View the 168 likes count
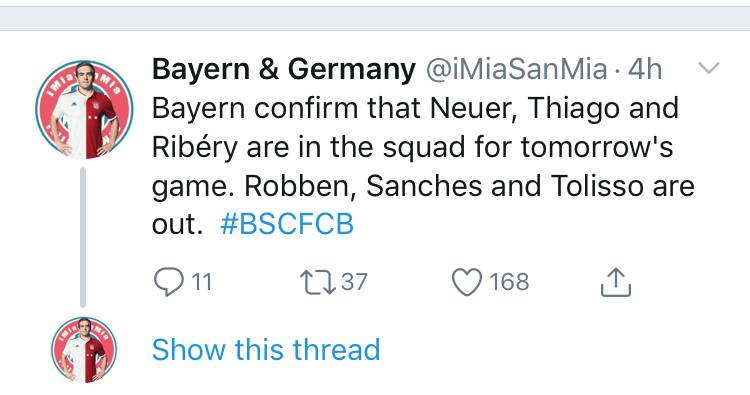 [509, 282]
